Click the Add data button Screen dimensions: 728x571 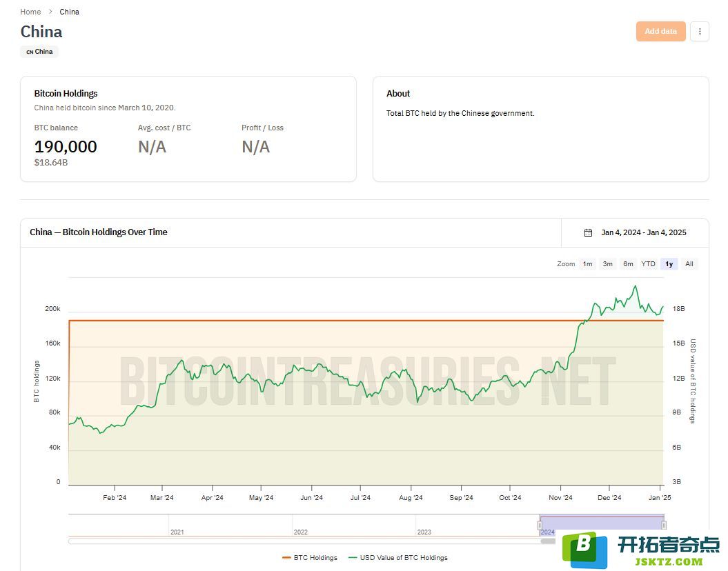tap(660, 32)
